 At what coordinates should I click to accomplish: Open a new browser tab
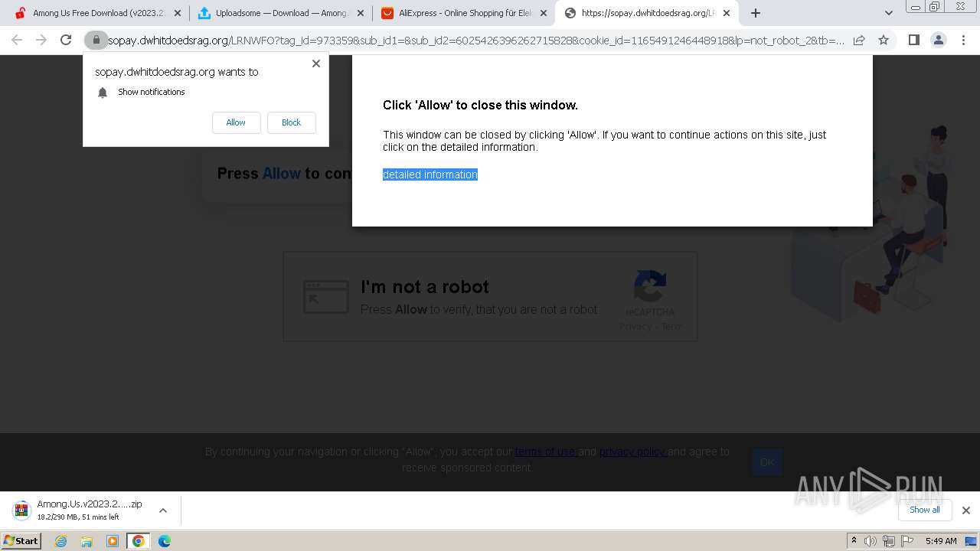pos(756,13)
